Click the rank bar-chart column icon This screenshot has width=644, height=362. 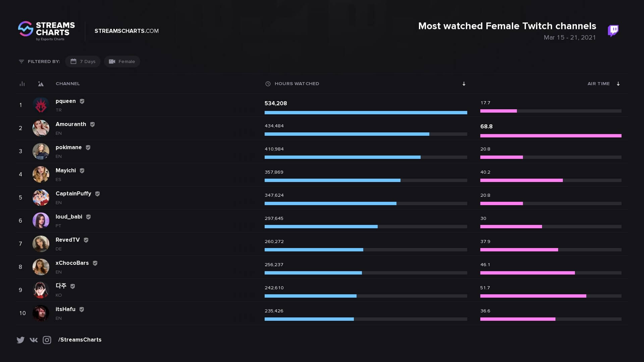pyautogui.click(x=22, y=84)
